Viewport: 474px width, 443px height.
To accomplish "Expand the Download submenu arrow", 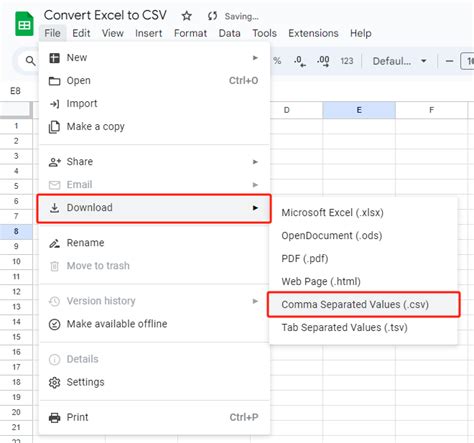I will click(x=255, y=208).
